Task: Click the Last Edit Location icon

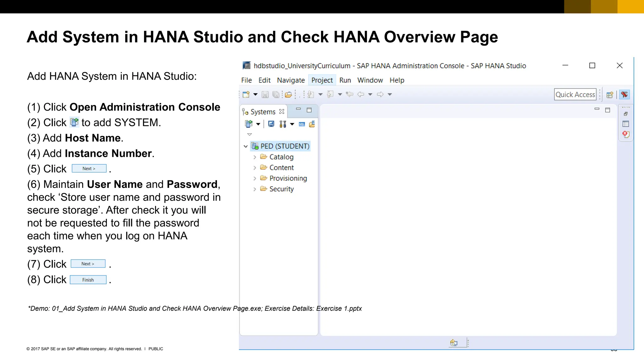Action: (x=350, y=94)
